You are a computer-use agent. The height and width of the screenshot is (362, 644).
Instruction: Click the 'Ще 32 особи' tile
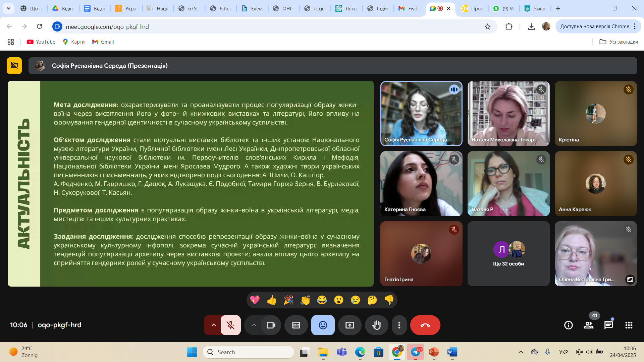[x=508, y=254]
